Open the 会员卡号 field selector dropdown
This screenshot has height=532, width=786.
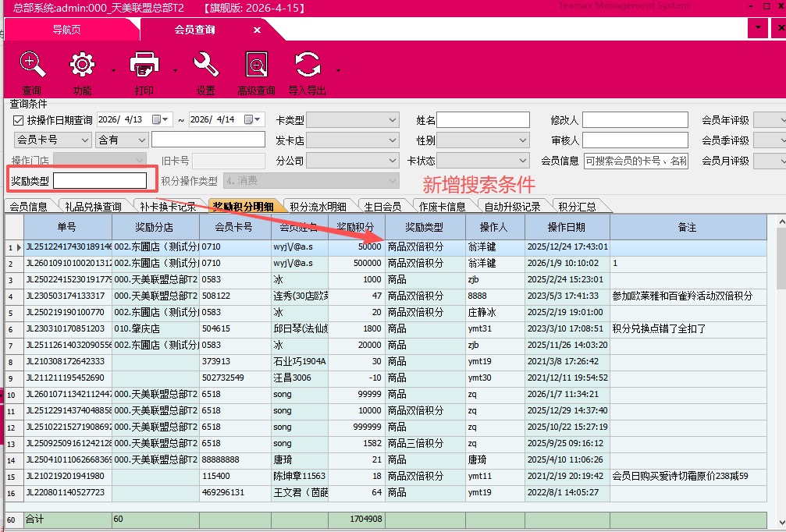84,140
